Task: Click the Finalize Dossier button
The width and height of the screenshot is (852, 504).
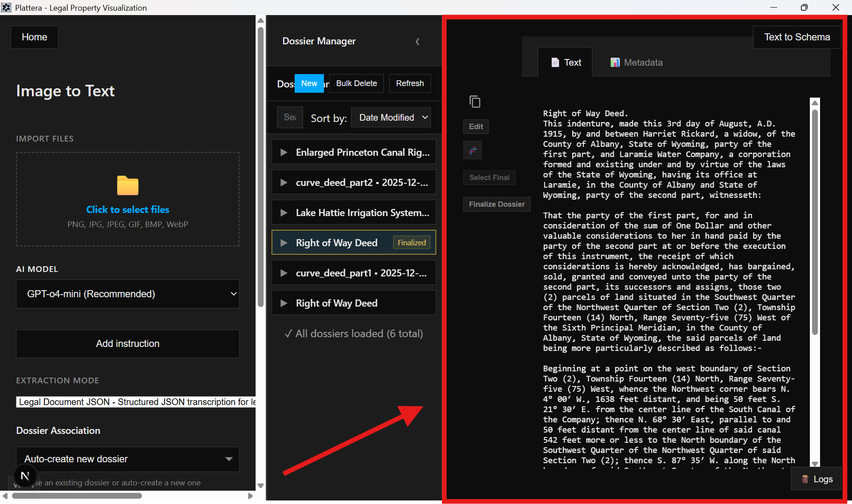Action: 497,204
